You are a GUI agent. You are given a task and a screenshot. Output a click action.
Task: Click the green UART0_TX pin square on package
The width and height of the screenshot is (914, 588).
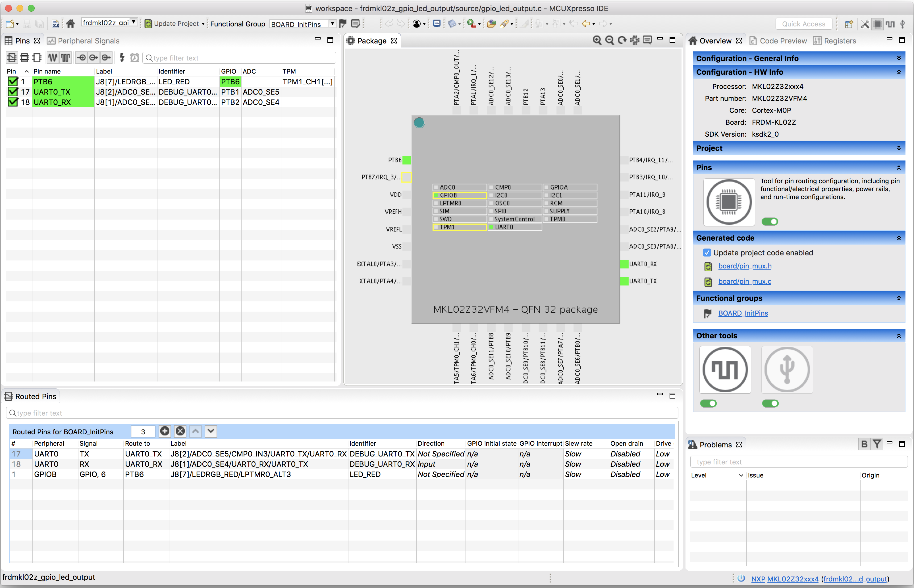pyautogui.click(x=624, y=281)
